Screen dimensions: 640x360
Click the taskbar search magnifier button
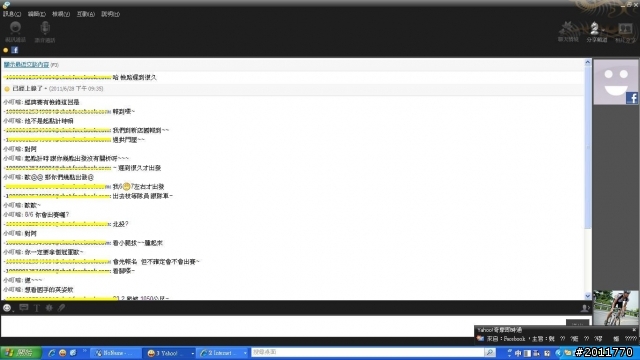click(x=490, y=352)
